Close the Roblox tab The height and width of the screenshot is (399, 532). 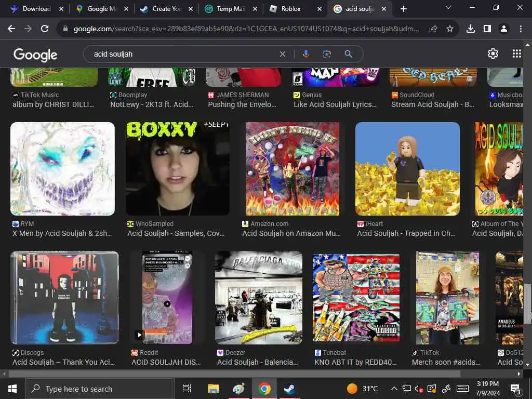point(320,9)
